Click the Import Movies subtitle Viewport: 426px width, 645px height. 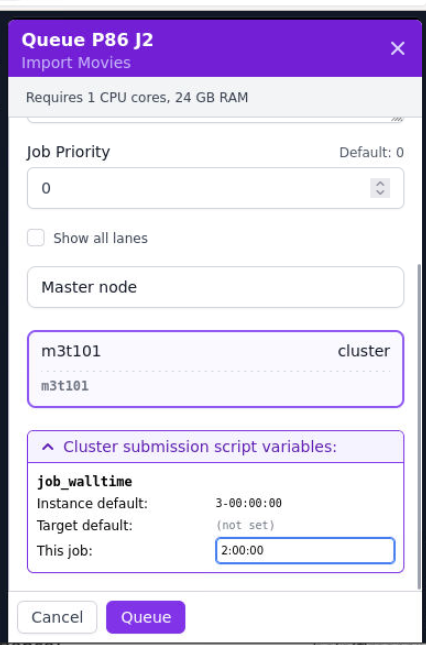click(x=76, y=63)
